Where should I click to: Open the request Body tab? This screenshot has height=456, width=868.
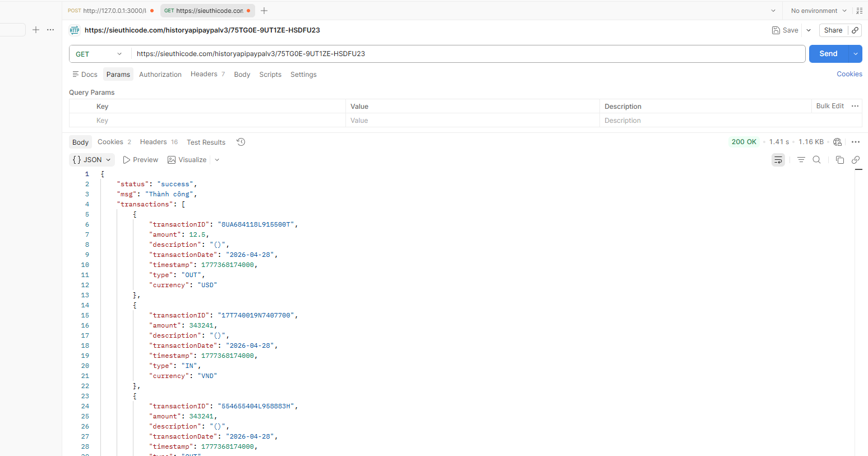pyautogui.click(x=242, y=75)
